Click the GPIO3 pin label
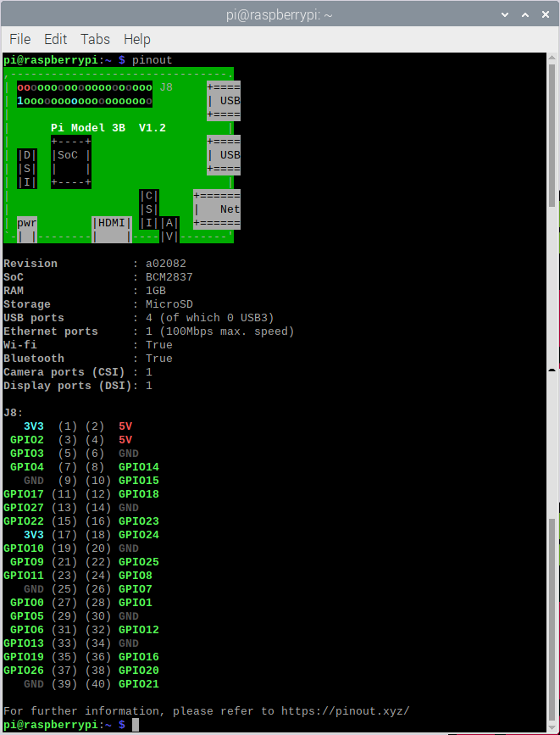This screenshot has width=560, height=735. [x=27, y=454]
